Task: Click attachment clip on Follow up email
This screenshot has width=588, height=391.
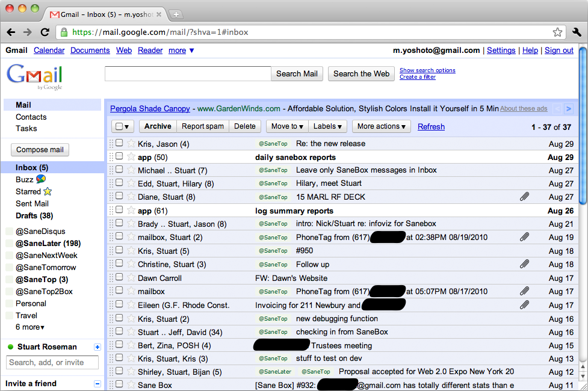Action: pyautogui.click(x=524, y=264)
